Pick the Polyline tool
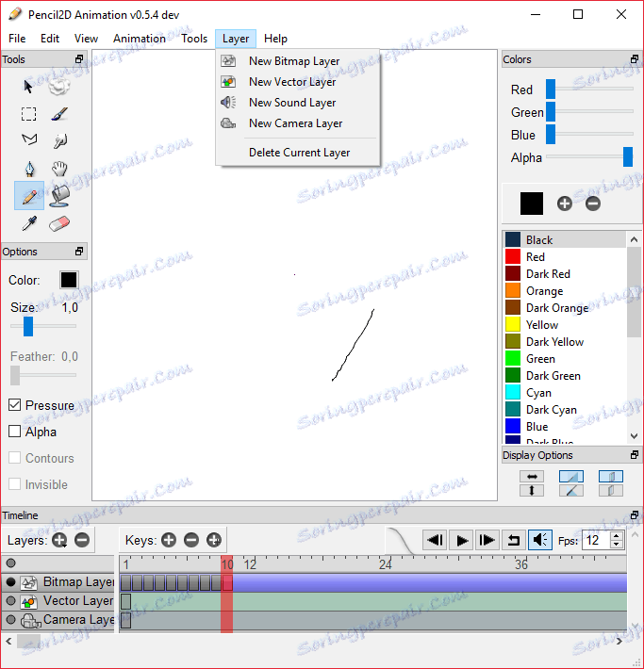This screenshot has height=669, width=644. 28,139
